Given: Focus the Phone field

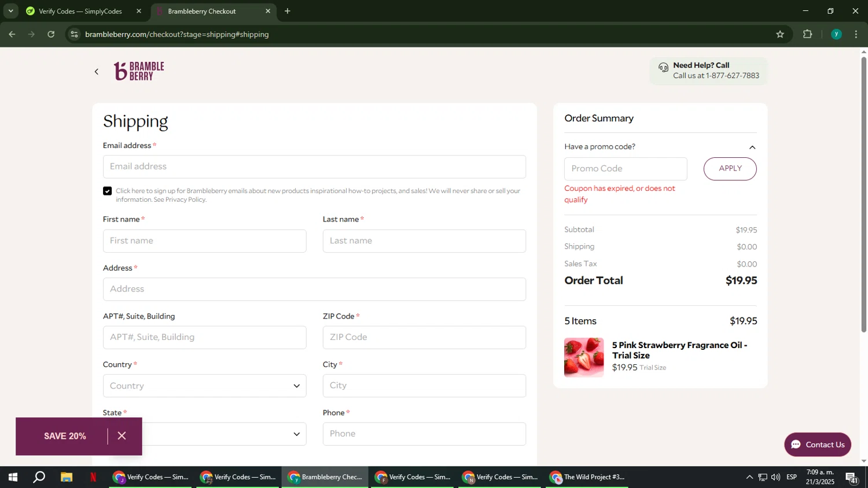Looking at the screenshot, I should click(x=424, y=434).
